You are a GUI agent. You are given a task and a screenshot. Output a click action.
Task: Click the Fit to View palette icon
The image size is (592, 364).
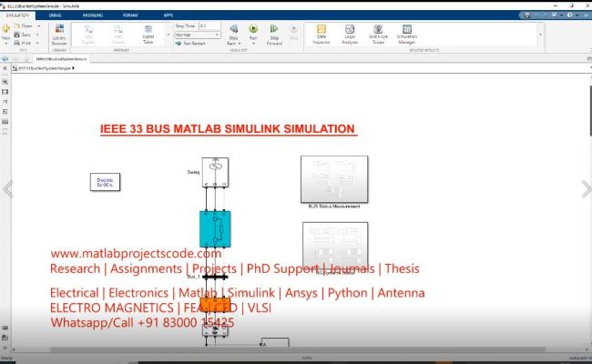5,92
